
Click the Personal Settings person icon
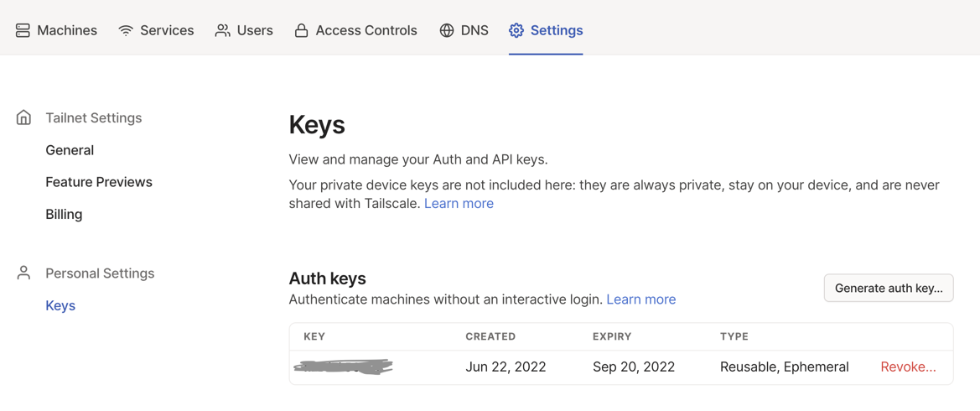pos(23,273)
